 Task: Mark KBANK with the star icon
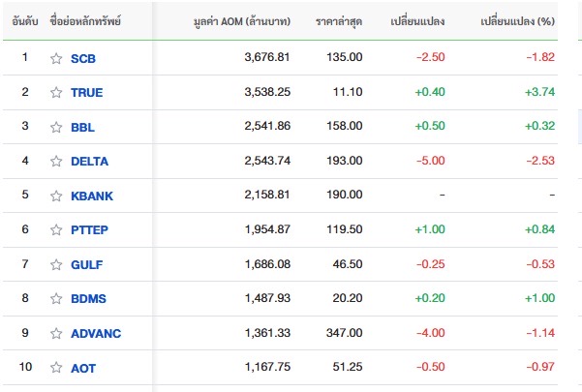pos(56,196)
